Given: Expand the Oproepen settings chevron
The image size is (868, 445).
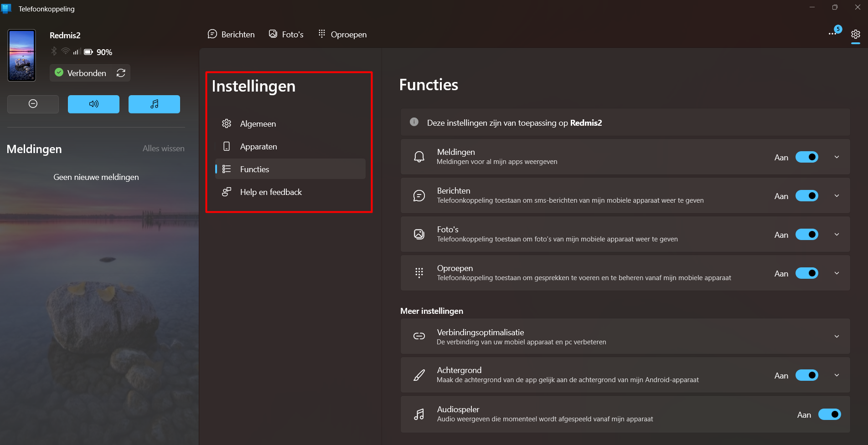Looking at the screenshot, I should pos(837,273).
